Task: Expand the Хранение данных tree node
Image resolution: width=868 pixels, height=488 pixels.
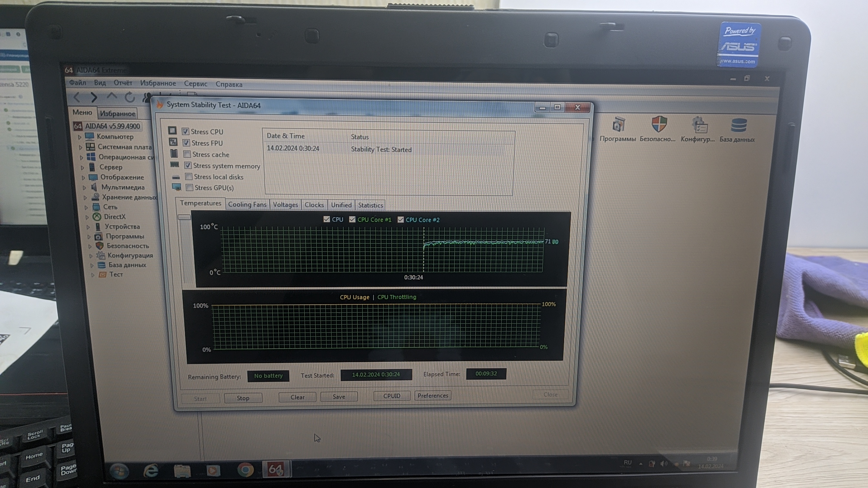Action: [86, 198]
